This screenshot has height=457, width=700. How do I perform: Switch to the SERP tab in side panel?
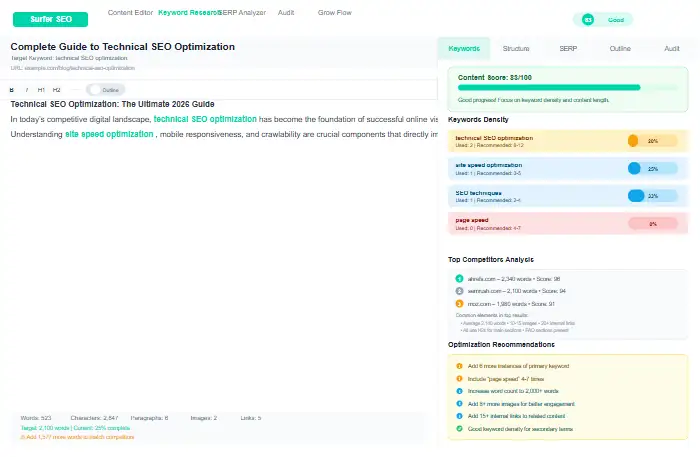click(x=568, y=48)
